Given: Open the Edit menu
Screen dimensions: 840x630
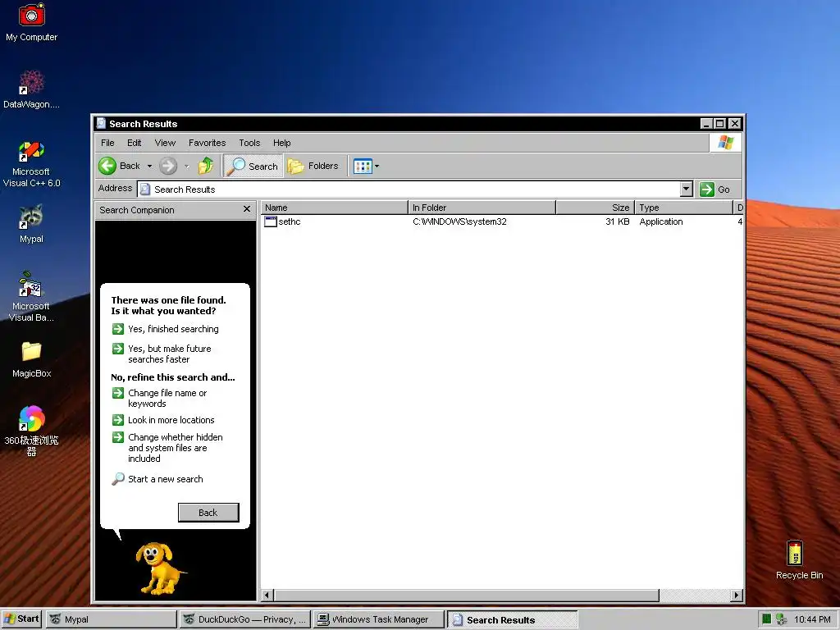Looking at the screenshot, I should coord(134,143).
